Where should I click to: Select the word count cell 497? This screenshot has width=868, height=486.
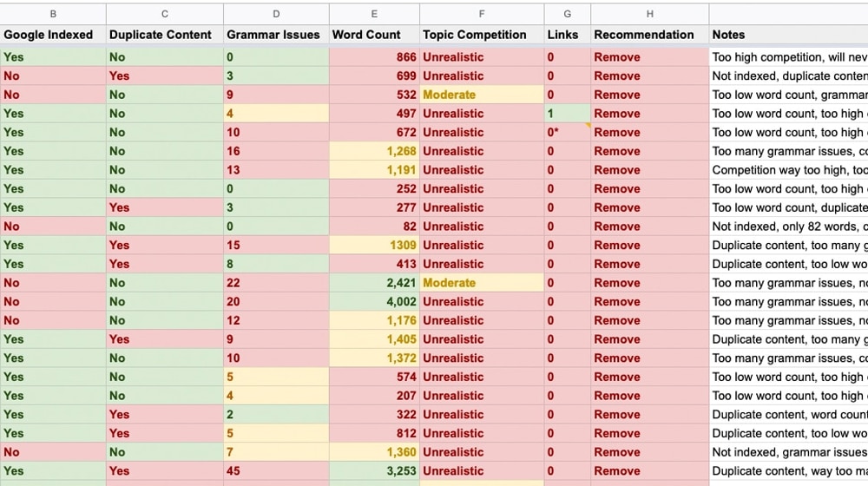point(374,114)
